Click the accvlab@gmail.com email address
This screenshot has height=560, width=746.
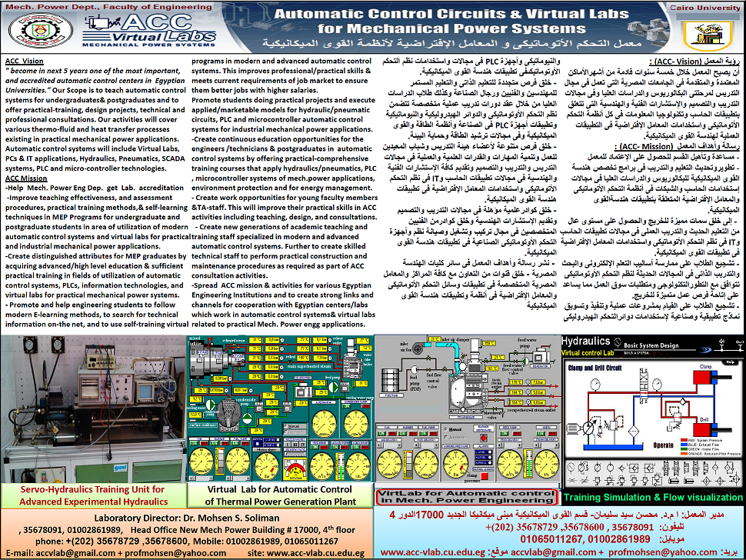point(75,553)
